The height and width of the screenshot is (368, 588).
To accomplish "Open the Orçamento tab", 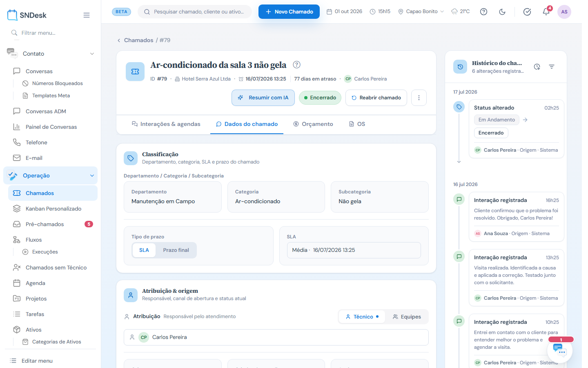I will point(313,124).
